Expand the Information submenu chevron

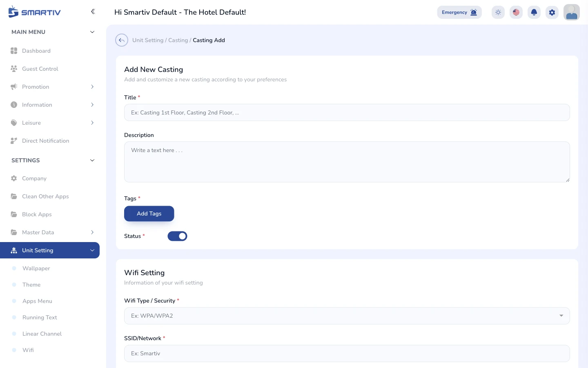tap(92, 105)
